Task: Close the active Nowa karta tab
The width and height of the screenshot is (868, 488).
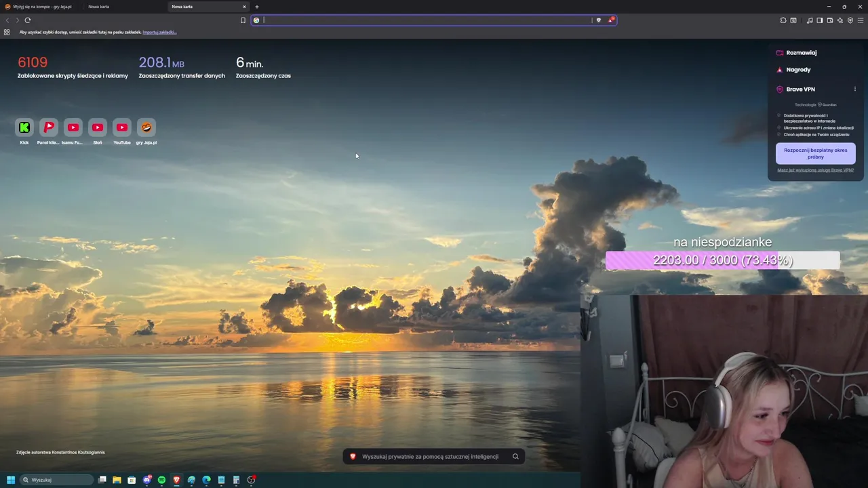Action: (244, 7)
